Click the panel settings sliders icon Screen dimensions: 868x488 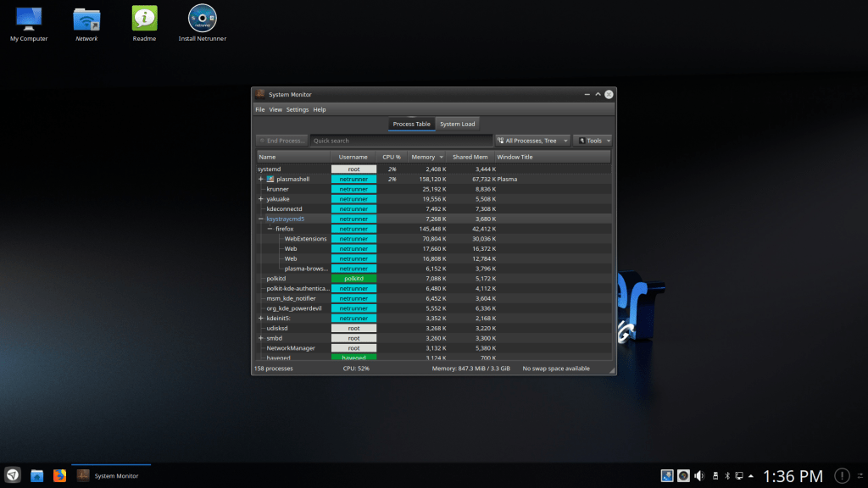tap(860, 476)
